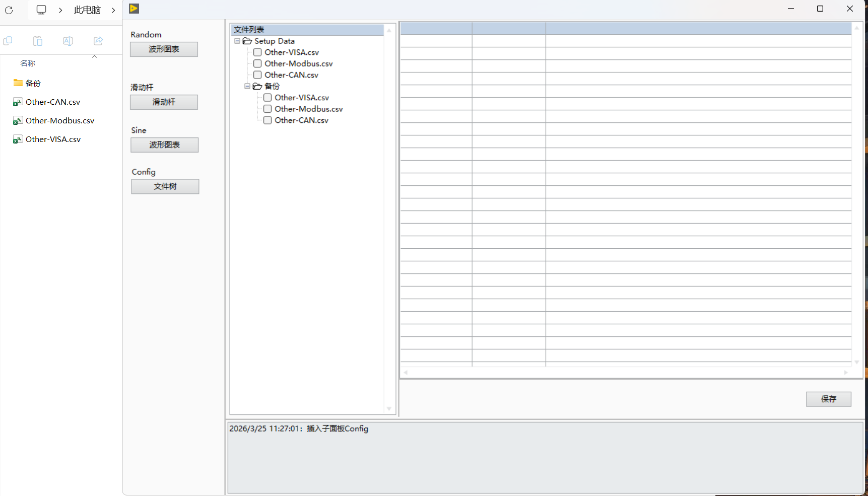
Task: Click the copy icon in Explorer toolbar
Action: pos(8,41)
